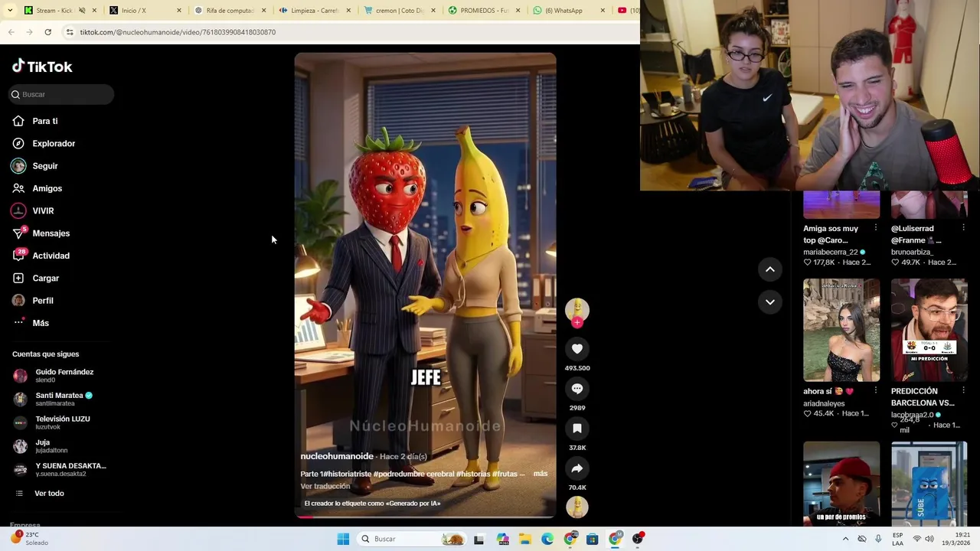Image resolution: width=980 pixels, height=551 pixels.
Task: Open Santi Maratea account
Action: click(54, 399)
